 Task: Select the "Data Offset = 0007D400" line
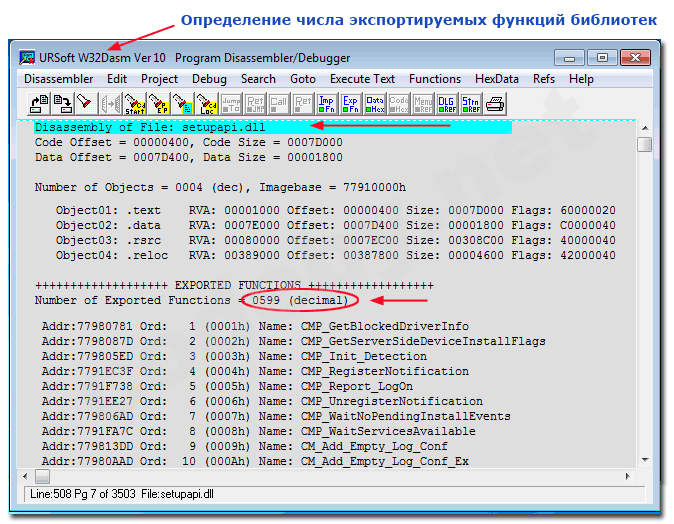click(x=189, y=157)
